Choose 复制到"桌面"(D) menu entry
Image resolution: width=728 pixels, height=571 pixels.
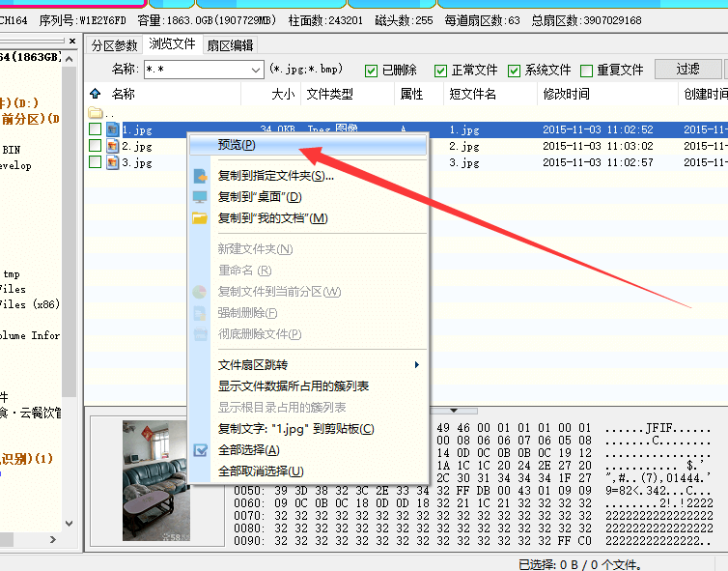tap(308, 197)
